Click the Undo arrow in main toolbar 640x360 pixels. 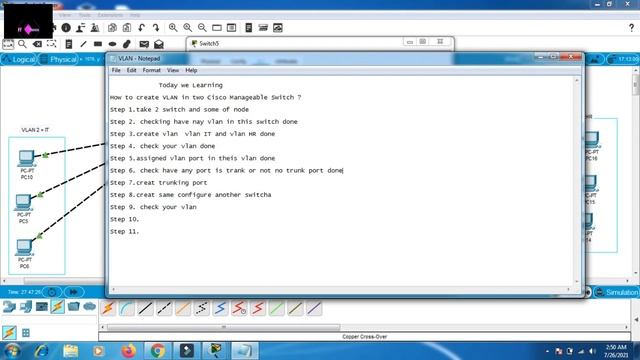point(142,28)
